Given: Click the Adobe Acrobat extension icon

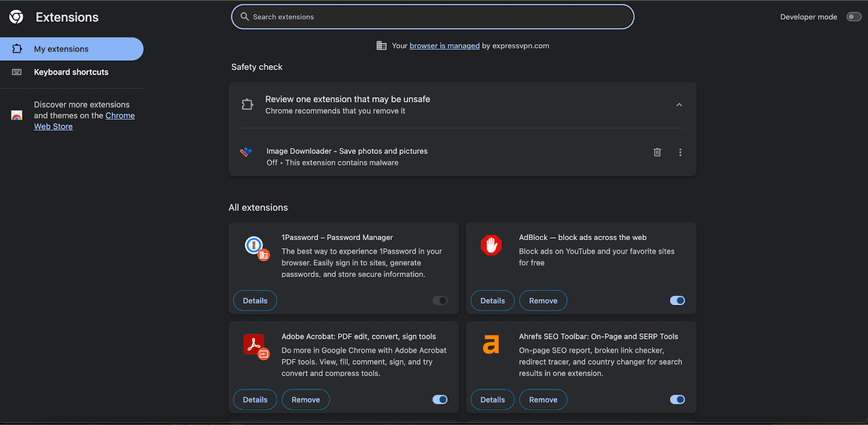Looking at the screenshot, I should [254, 345].
